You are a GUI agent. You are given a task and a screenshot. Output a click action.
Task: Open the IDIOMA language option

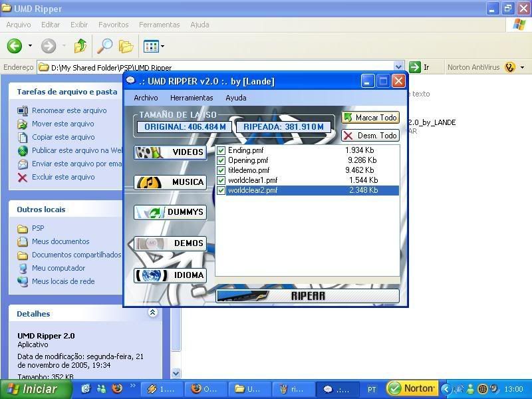pos(170,275)
